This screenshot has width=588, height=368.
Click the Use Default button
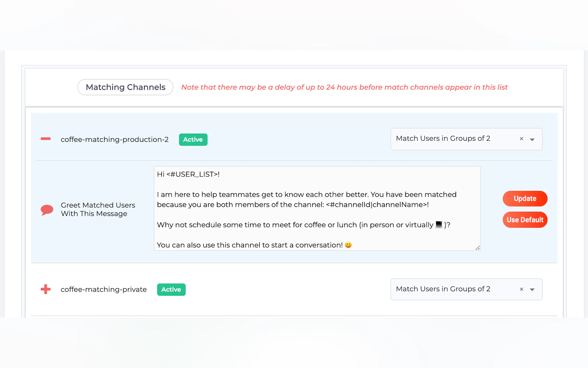[x=525, y=220]
